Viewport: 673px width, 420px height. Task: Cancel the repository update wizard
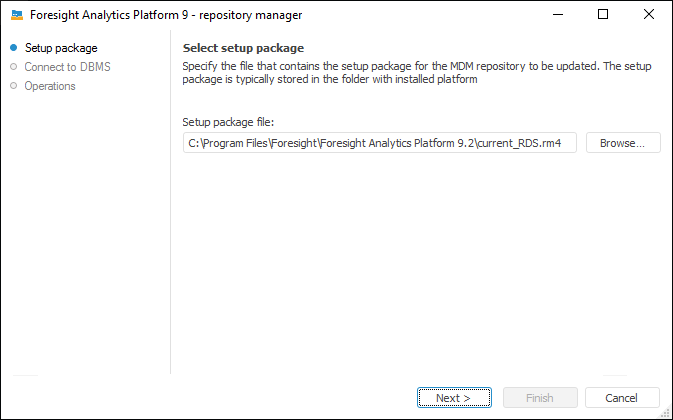click(x=623, y=398)
